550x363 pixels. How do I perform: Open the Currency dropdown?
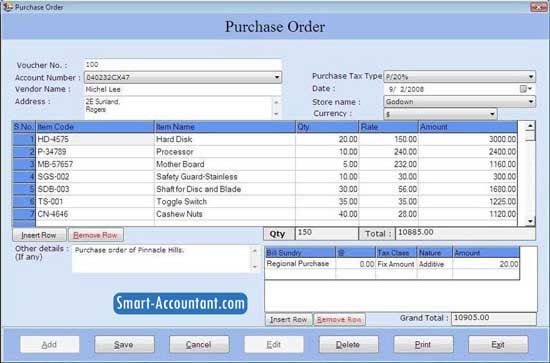[x=492, y=114]
